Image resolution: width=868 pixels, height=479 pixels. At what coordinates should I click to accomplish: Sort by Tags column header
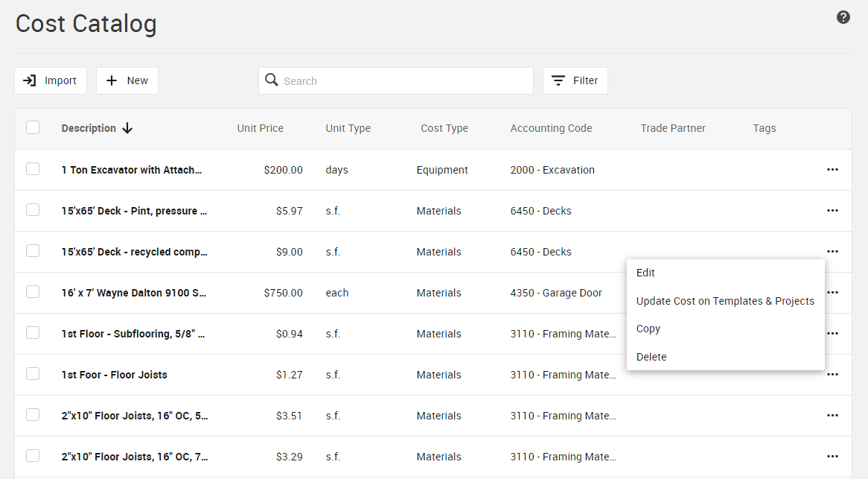[764, 128]
